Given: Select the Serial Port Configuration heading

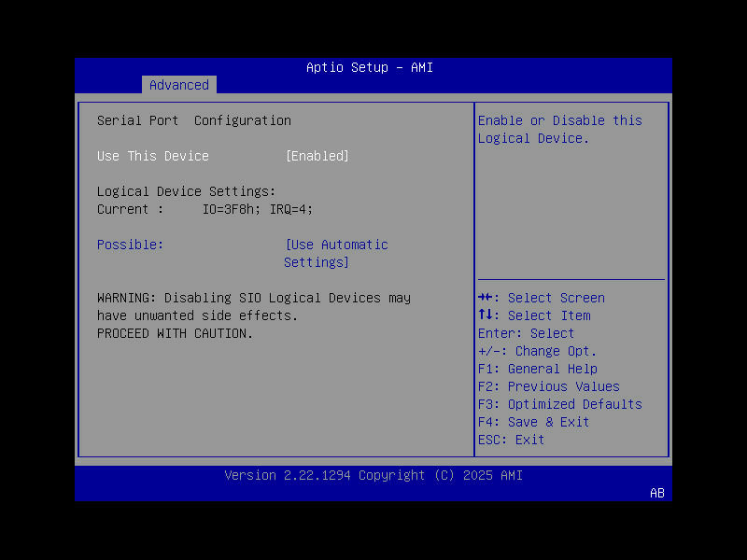Looking at the screenshot, I should click(x=194, y=120).
